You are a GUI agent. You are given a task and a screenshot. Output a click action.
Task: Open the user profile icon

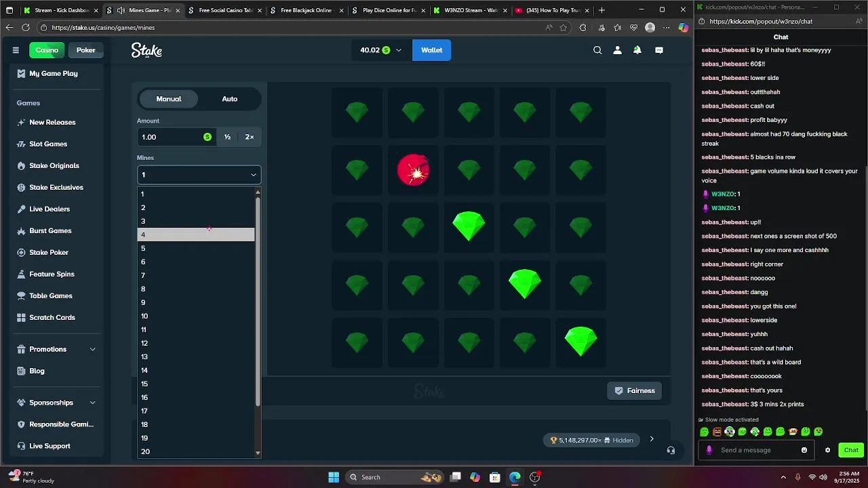[617, 50]
